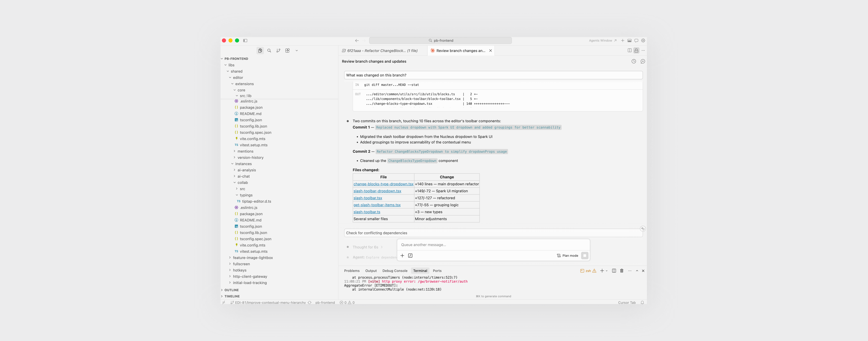Expand the extra sidebar views chevron
This screenshot has height=341, width=868.
coord(296,51)
